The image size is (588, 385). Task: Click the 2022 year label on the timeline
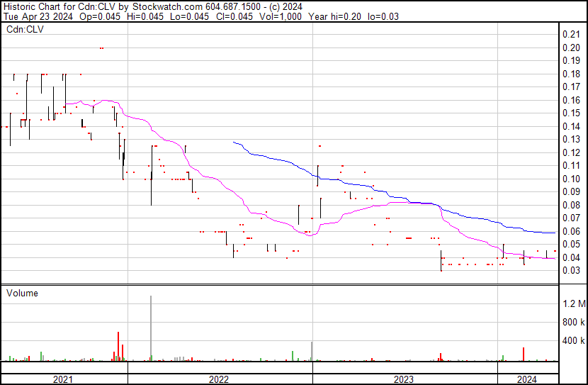pyautogui.click(x=219, y=379)
